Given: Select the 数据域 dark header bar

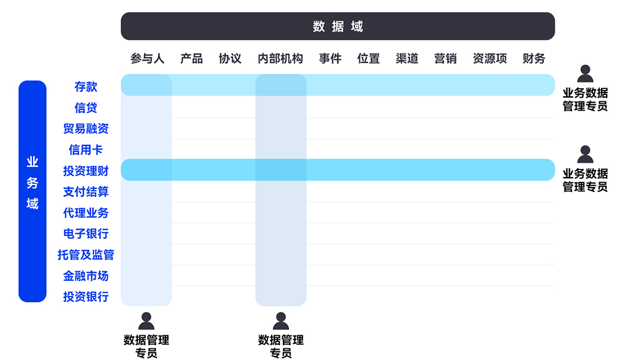Looking at the screenshot, I should click(337, 26).
